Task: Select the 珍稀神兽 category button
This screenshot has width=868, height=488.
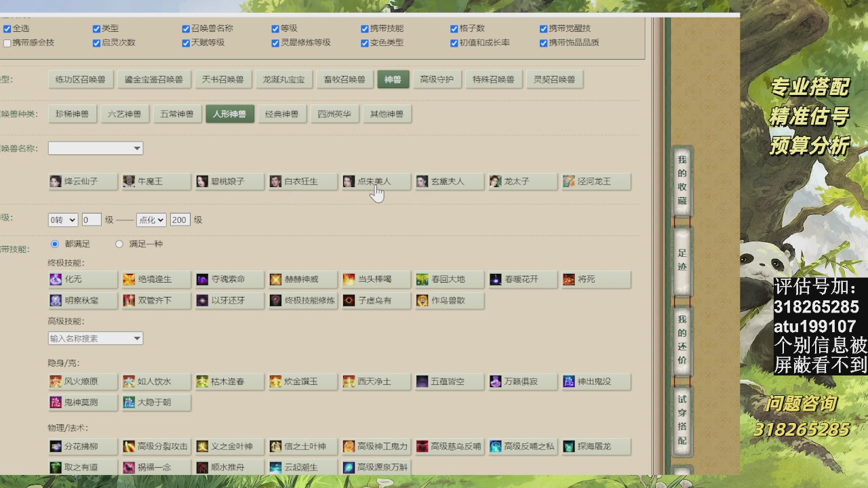Action: coord(73,114)
